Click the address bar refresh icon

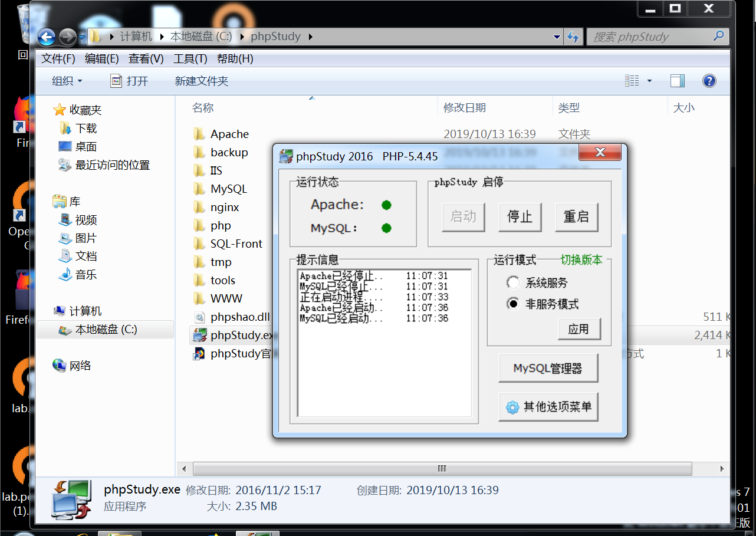pyautogui.click(x=573, y=37)
